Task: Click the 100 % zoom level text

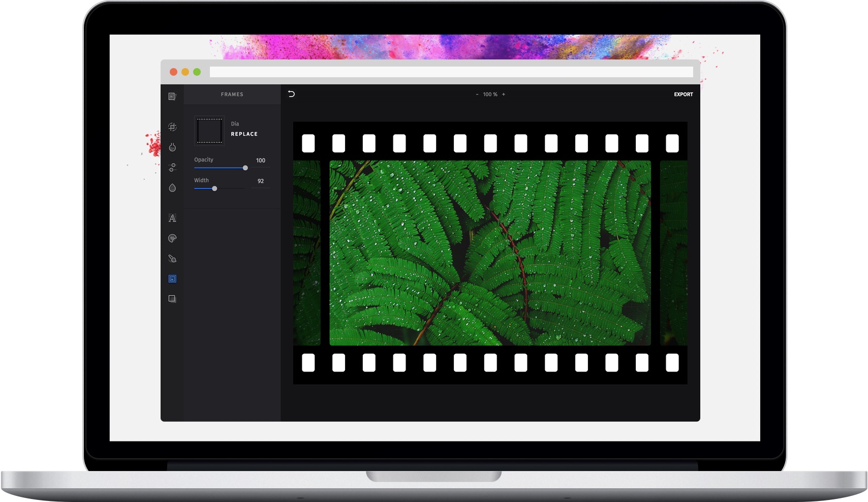Action: click(x=490, y=95)
